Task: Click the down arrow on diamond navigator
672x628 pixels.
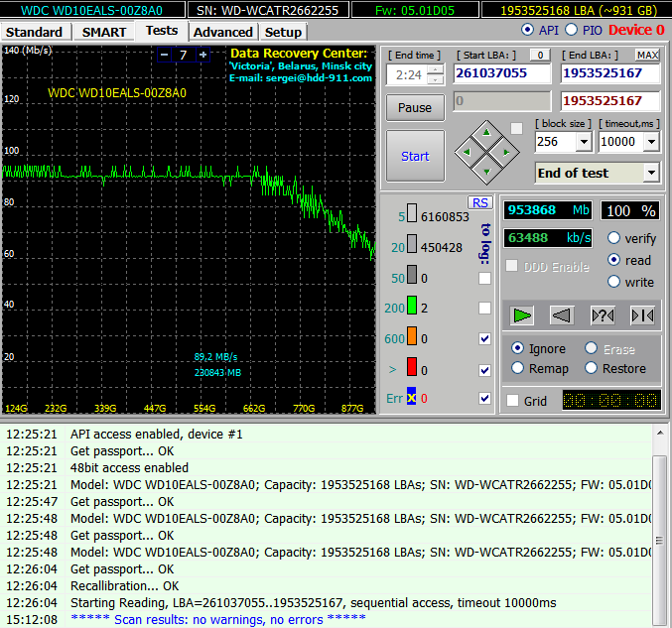Action: pos(486,172)
